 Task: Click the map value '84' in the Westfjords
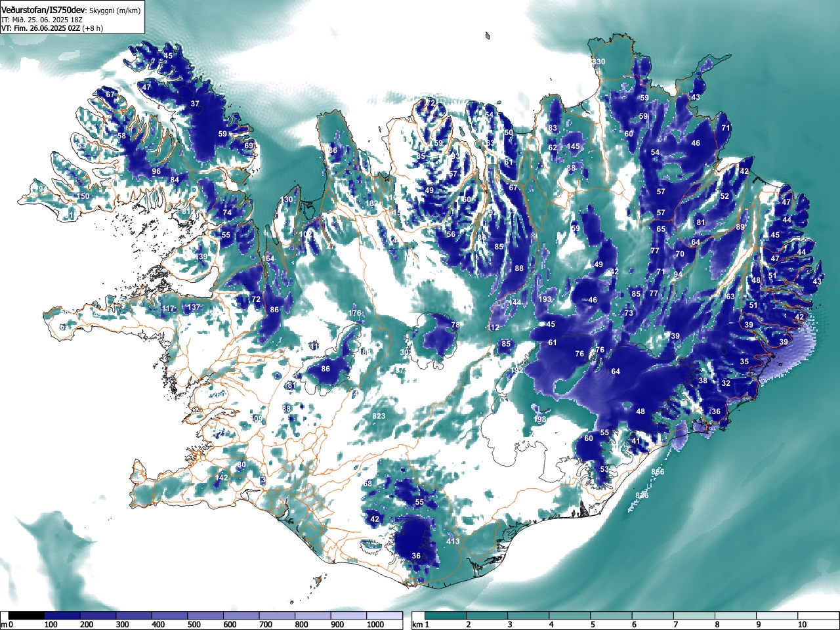175,180
